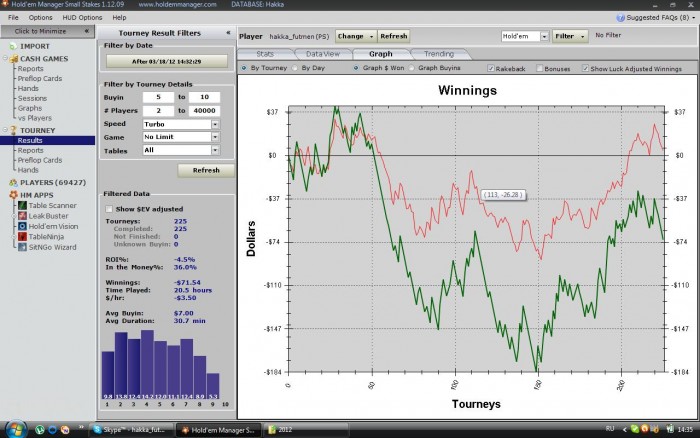Open Change player dropdown button
The image size is (700, 438).
pyautogui.click(x=356, y=36)
